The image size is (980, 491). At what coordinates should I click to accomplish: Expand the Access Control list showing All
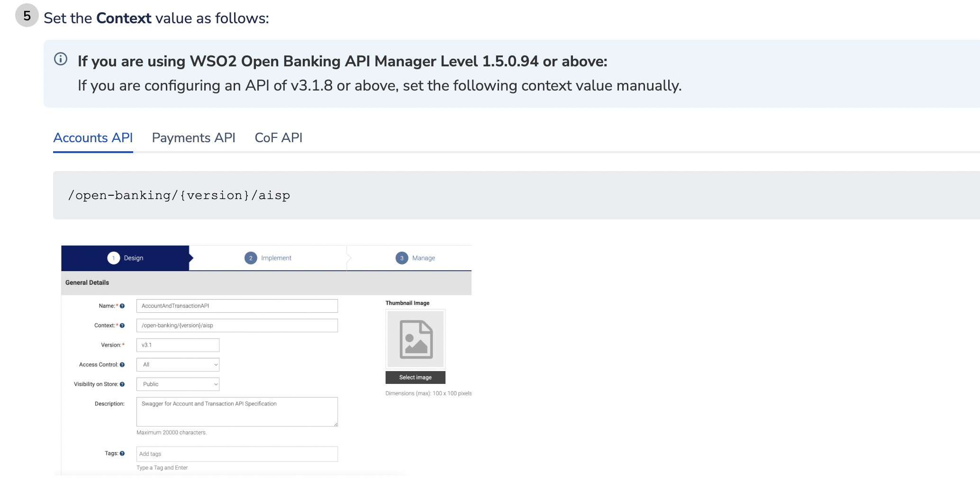coord(178,364)
